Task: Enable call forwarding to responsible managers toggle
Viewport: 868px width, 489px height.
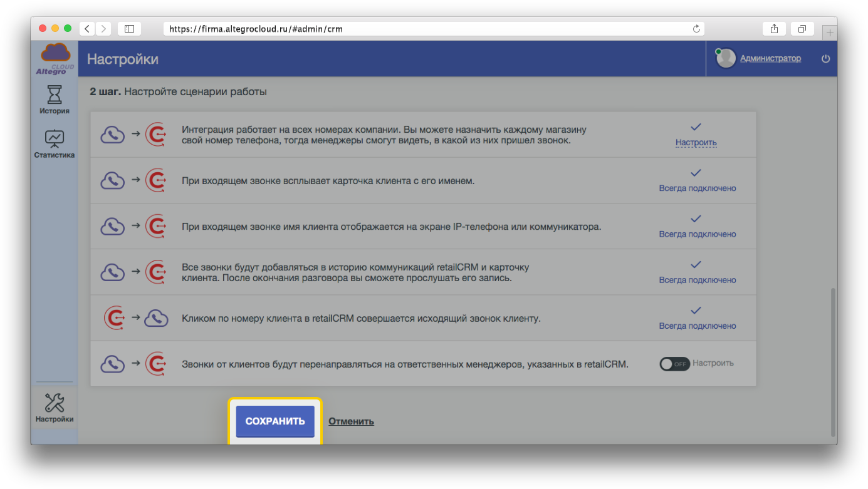Action: pos(674,364)
